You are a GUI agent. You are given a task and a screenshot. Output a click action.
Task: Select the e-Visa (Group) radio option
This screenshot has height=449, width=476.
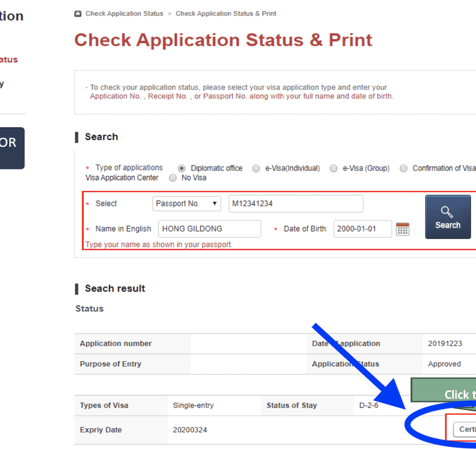(x=334, y=168)
